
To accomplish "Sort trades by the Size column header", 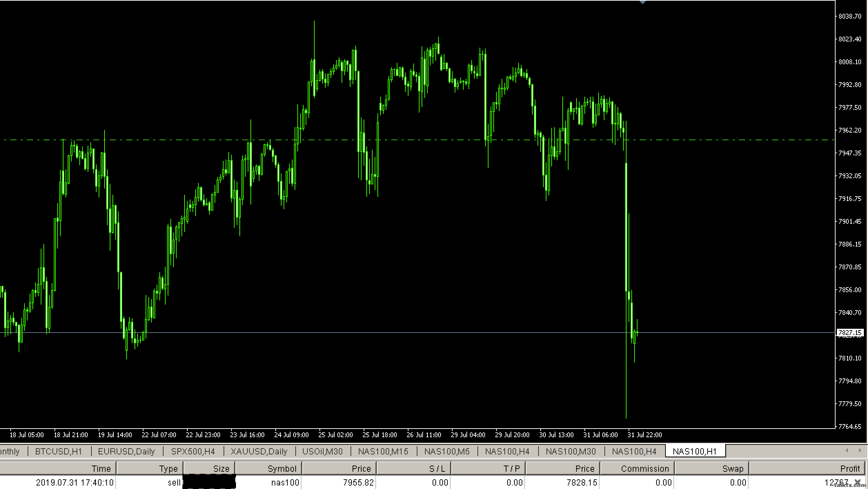I will click(209, 469).
